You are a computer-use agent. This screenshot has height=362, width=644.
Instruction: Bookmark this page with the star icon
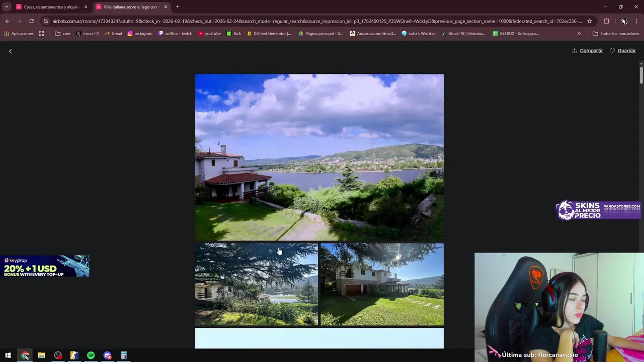(x=590, y=21)
